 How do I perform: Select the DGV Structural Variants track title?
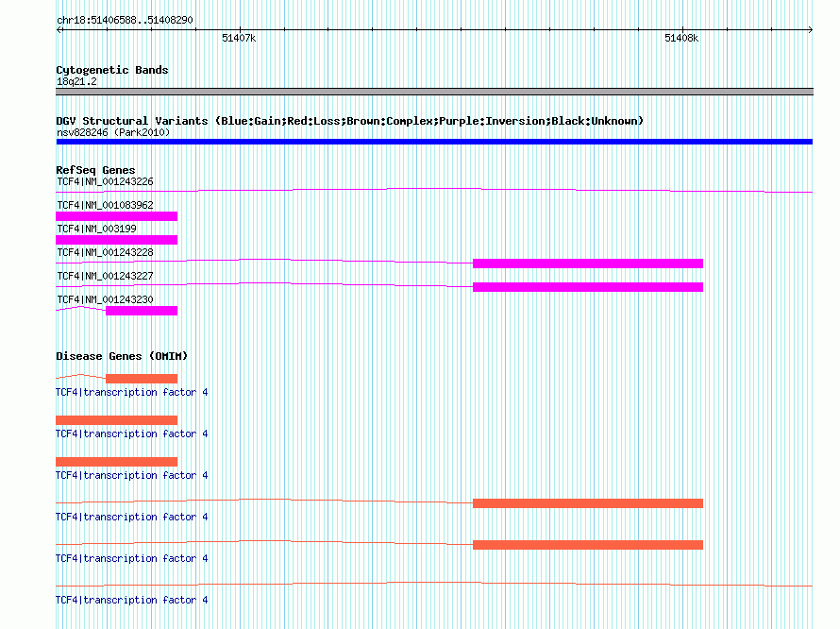click(349, 121)
